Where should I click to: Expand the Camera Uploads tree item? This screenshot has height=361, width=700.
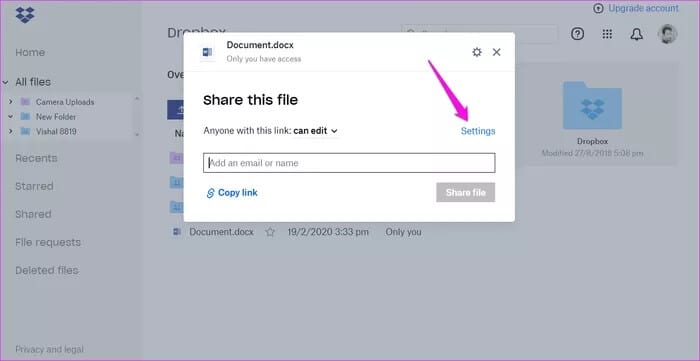[x=11, y=102]
